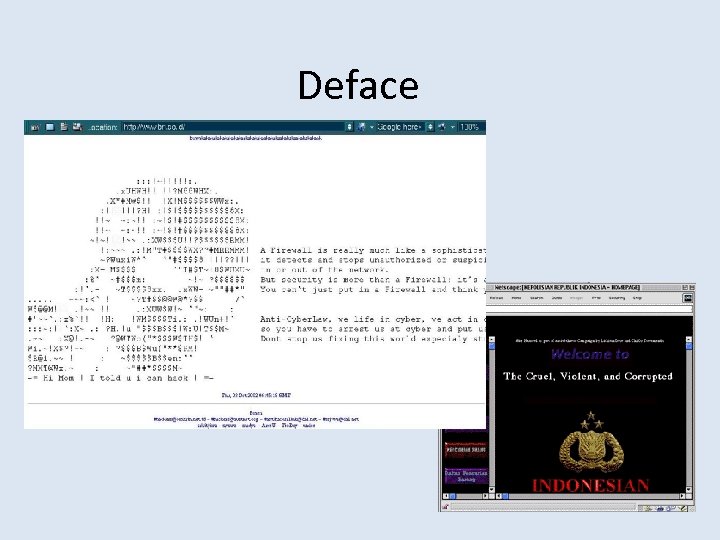Click Security in the Netscape toolbar
This screenshot has width=720, height=540.
[x=617, y=298]
